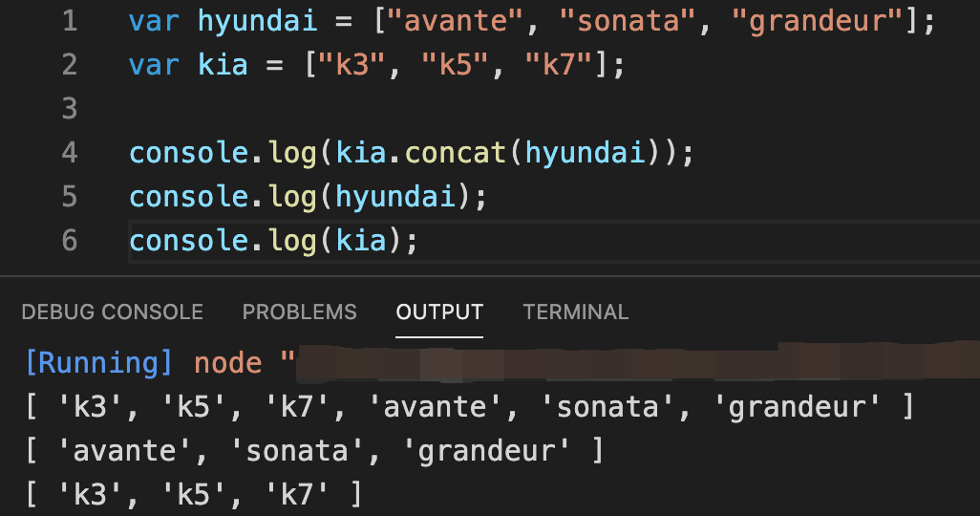The height and width of the screenshot is (516, 980).
Task: Click line number 5 in the gutter
Action: click(70, 197)
